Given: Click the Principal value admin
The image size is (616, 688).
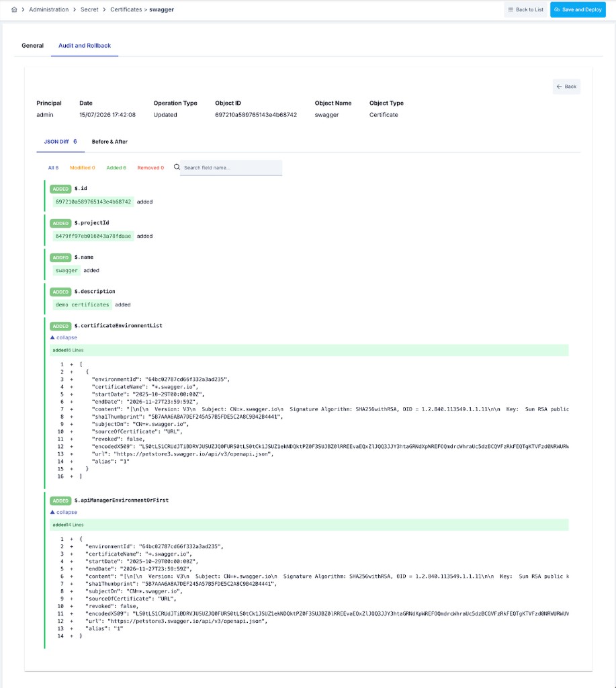Looking at the screenshot, I should [x=45, y=115].
